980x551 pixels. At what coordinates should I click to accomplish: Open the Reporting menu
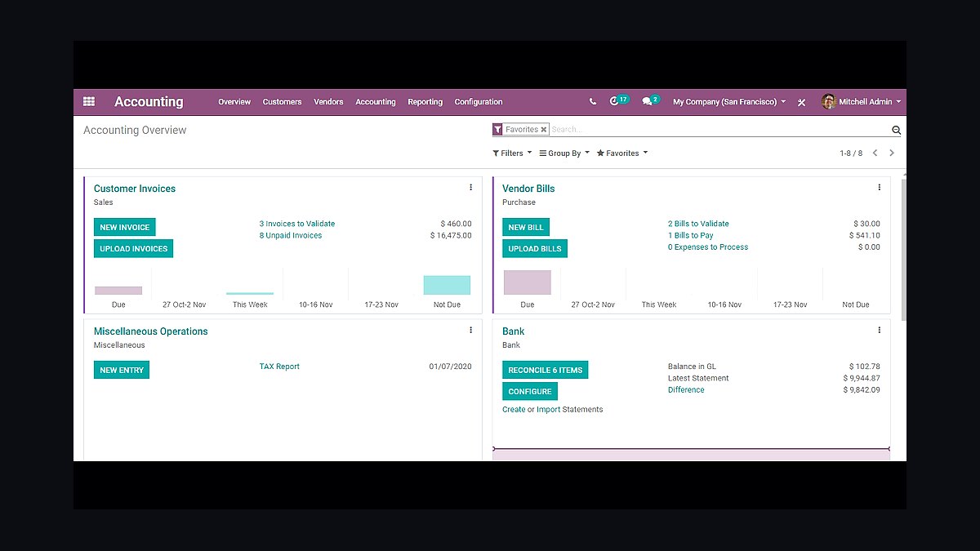pos(425,102)
